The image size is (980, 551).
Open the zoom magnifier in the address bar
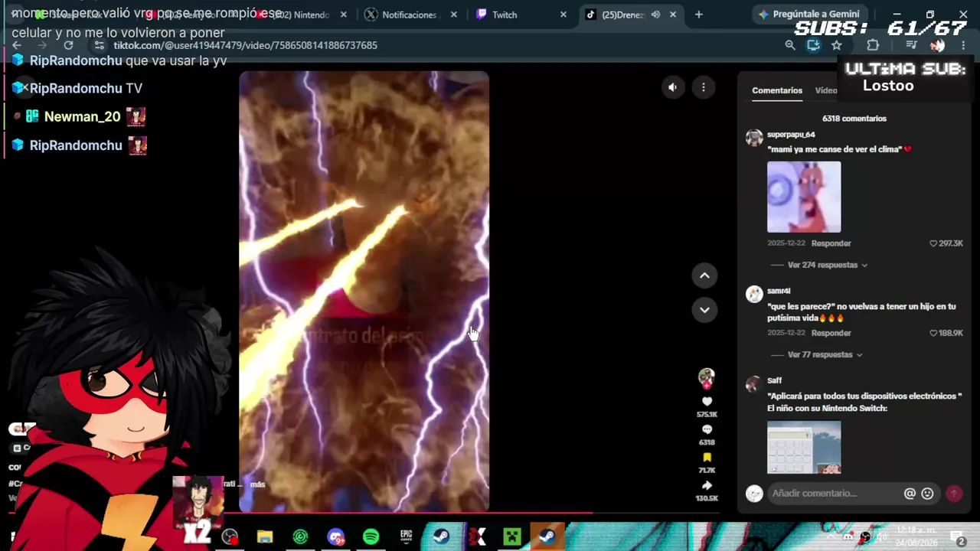tap(790, 45)
